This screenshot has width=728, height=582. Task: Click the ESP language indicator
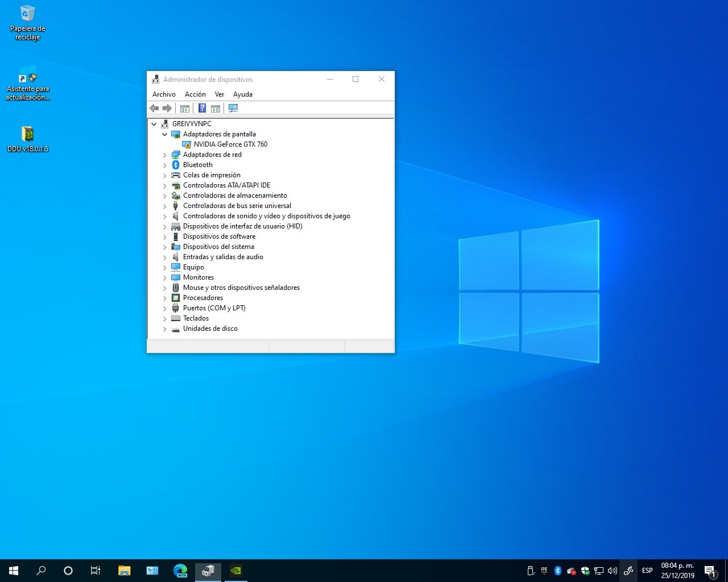pyautogui.click(x=647, y=571)
